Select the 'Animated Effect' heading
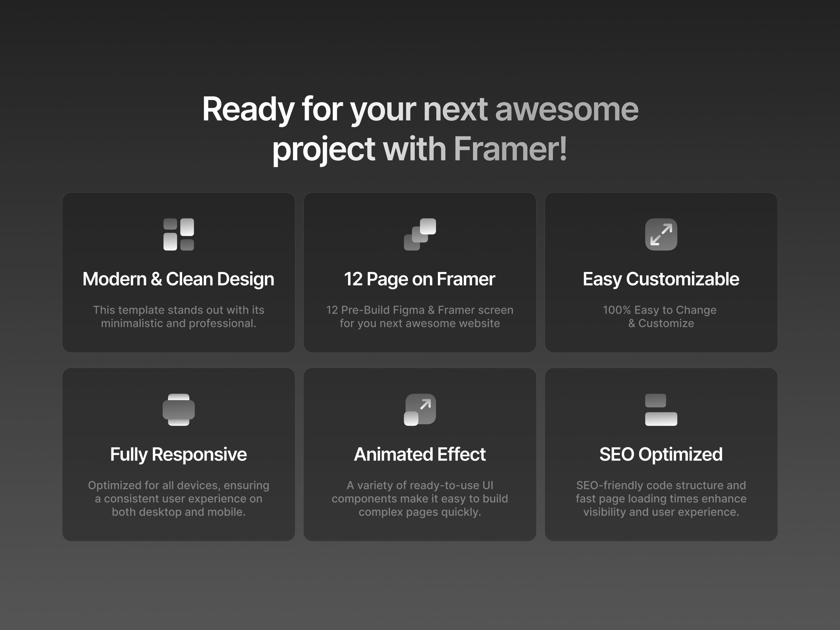Screen dimensions: 840x630 coord(420,455)
